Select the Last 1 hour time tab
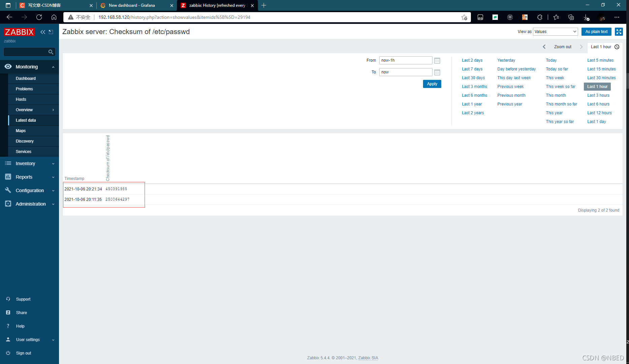 (605, 47)
